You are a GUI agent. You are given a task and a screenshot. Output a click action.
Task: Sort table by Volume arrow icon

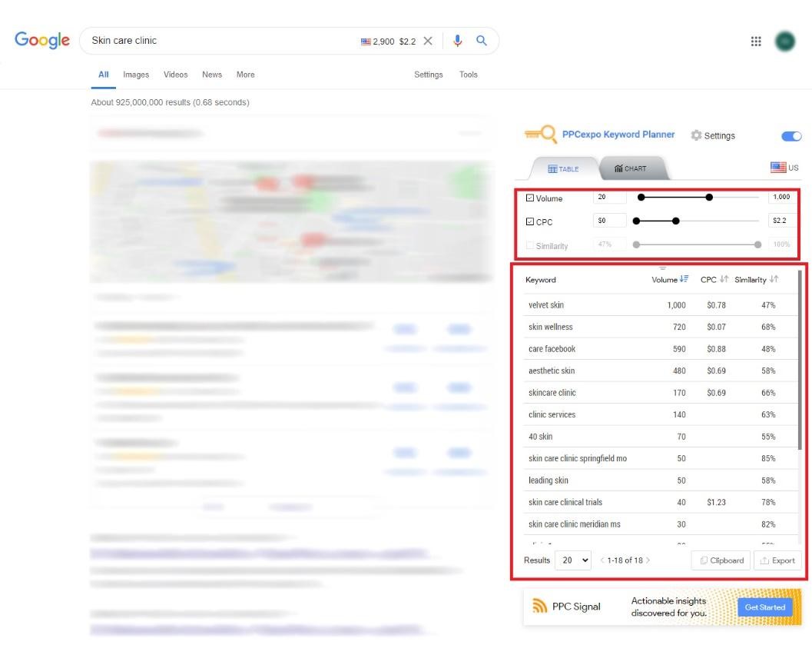click(684, 279)
